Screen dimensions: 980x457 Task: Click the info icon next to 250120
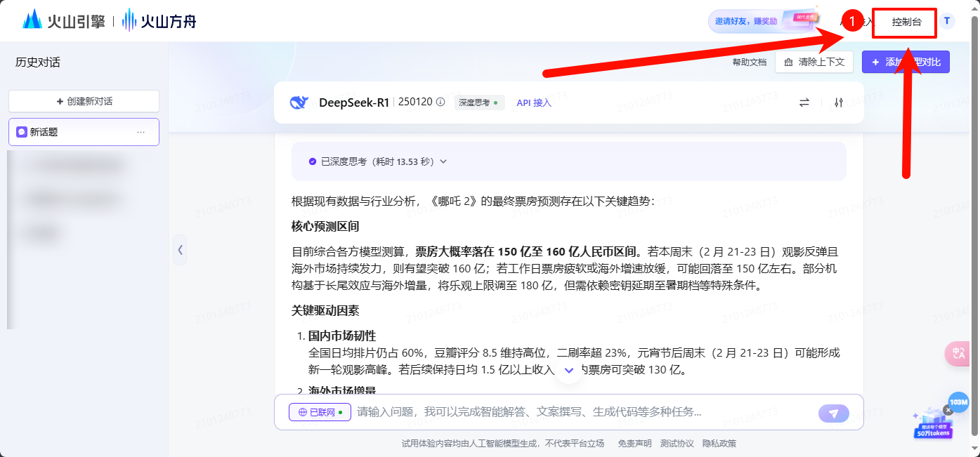point(440,102)
